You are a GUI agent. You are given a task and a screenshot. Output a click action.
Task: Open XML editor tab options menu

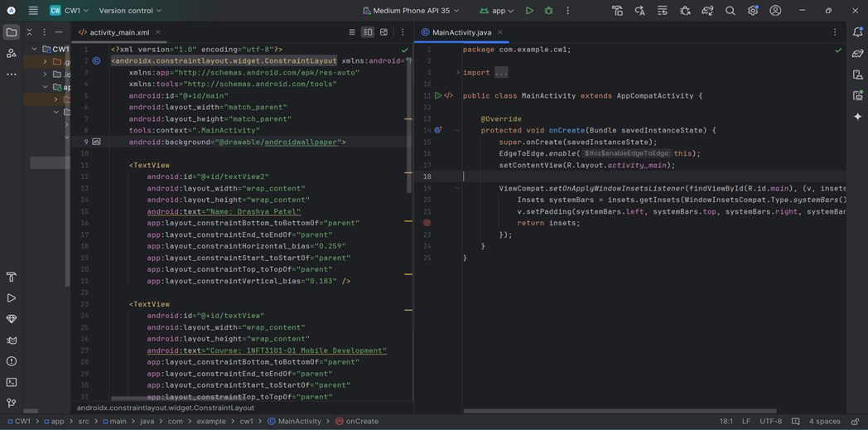pyautogui.click(x=403, y=32)
